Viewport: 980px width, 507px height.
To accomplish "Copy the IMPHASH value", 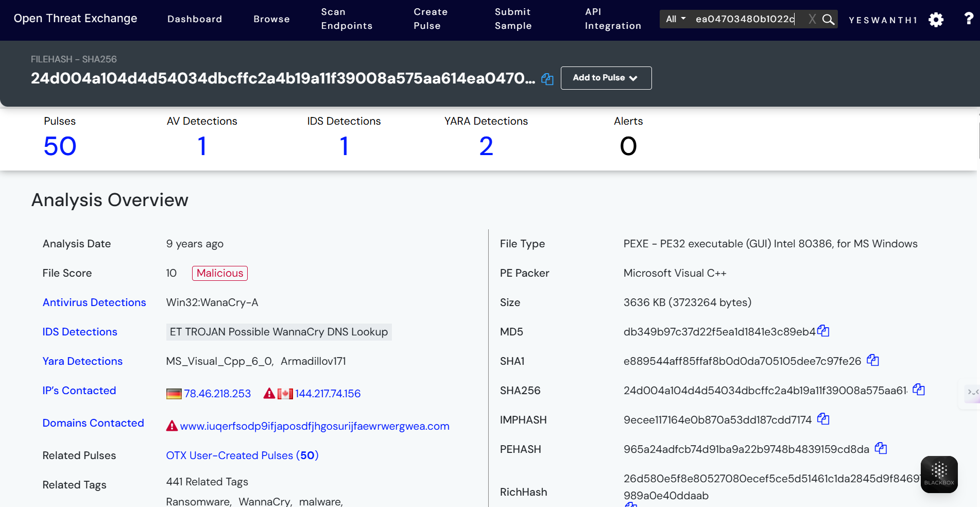I will pos(823,419).
